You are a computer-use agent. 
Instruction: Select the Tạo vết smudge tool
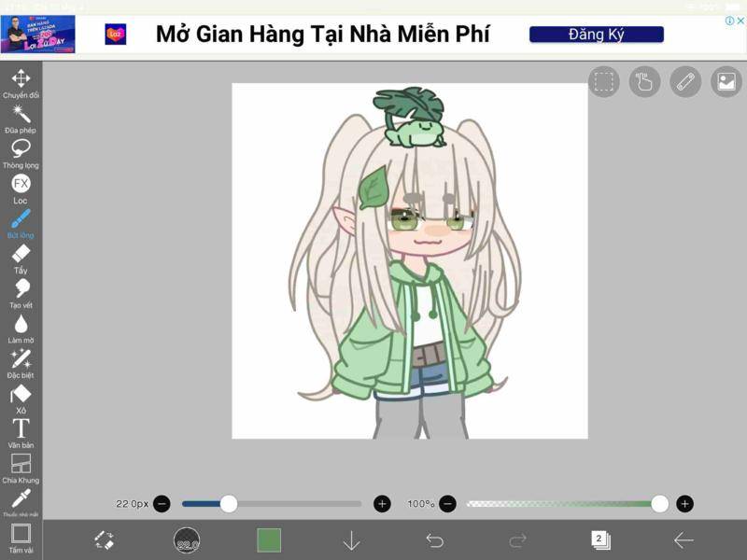point(21,294)
